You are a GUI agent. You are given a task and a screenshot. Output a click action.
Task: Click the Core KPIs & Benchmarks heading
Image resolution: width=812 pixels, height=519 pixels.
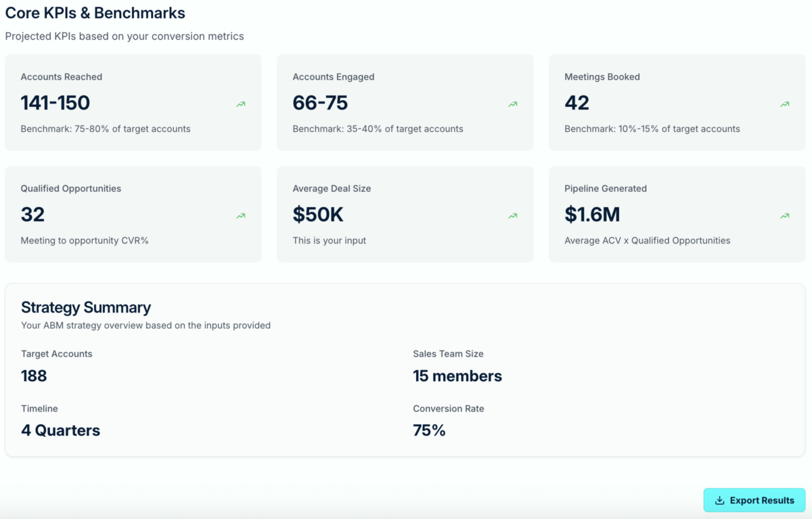point(95,13)
